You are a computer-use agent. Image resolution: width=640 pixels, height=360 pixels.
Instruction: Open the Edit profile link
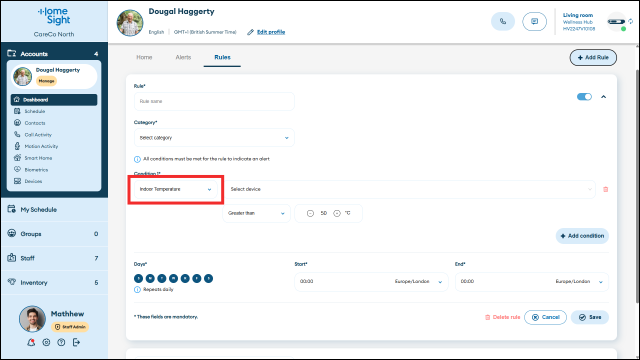coord(271,32)
